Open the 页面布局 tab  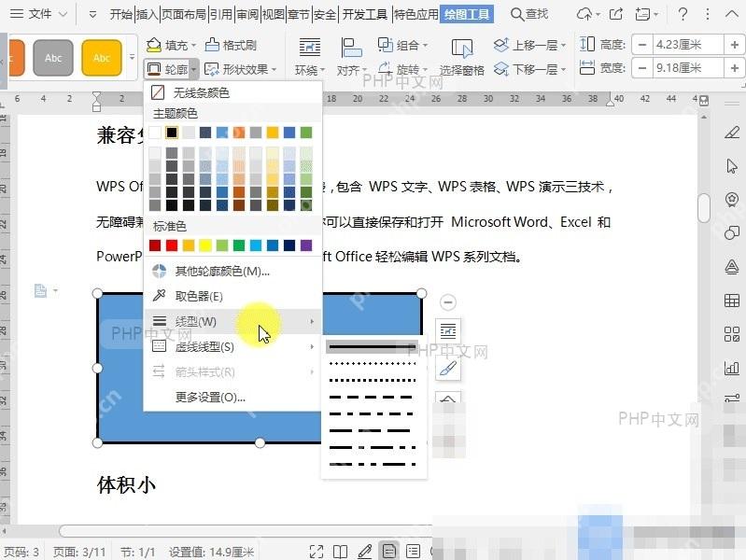(x=184, y=14)
